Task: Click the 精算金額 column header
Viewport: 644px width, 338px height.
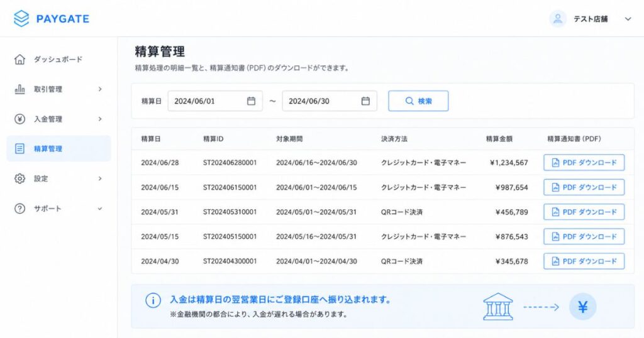Action: pos(499,139)
